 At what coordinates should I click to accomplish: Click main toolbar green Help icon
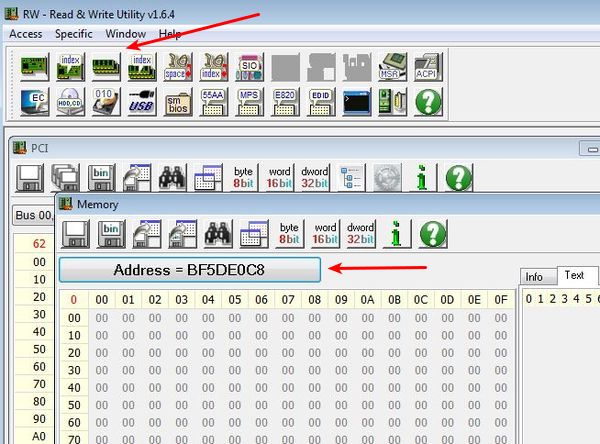coord(428,102)
